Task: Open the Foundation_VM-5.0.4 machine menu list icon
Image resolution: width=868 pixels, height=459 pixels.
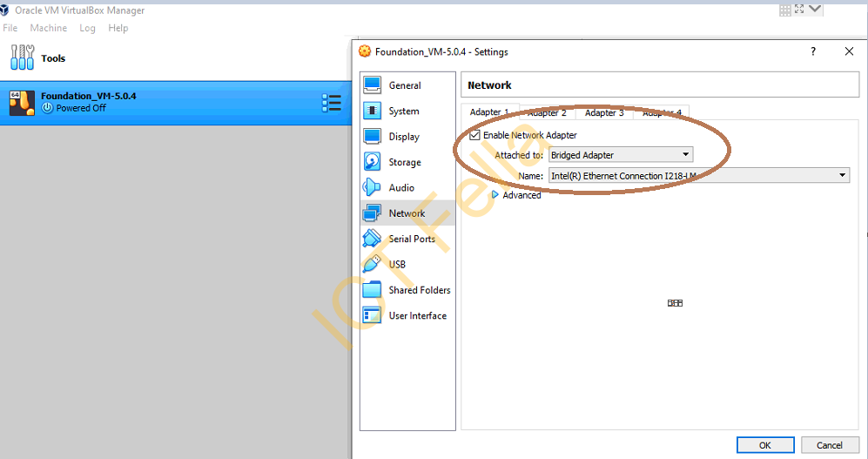Action: click(331, 103)
